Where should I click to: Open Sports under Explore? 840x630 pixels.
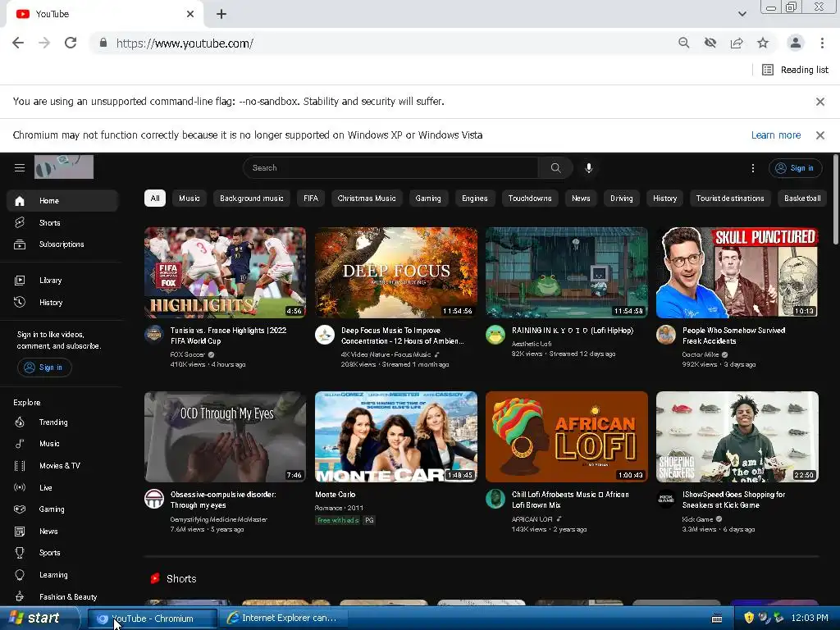62,552
